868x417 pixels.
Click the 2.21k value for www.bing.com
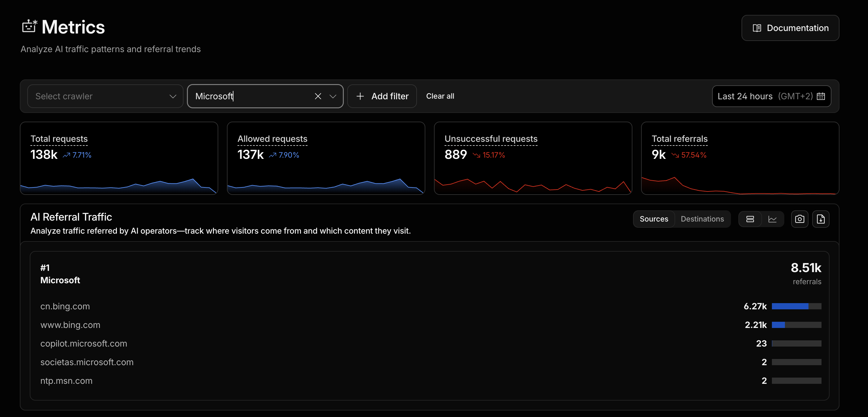[x=755, y=325]
